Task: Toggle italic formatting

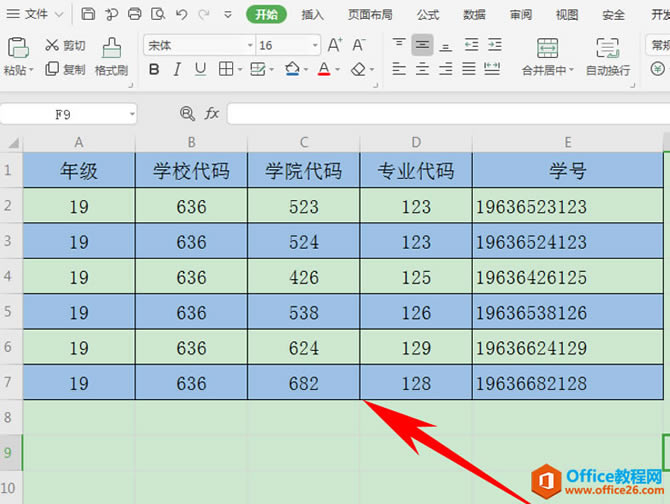Action: pos(177,69)
